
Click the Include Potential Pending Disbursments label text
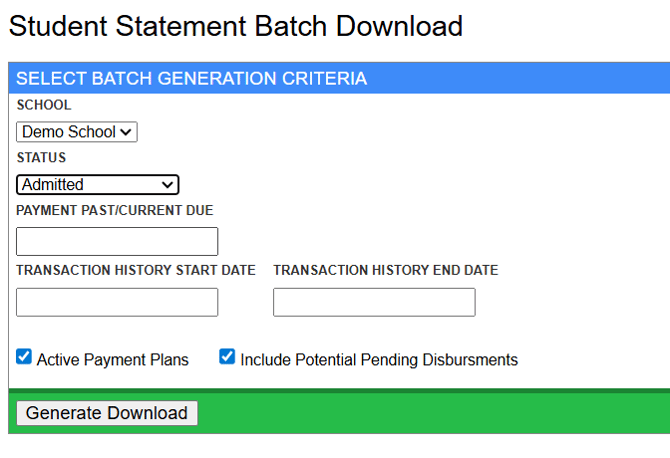[x=379, y=360]
